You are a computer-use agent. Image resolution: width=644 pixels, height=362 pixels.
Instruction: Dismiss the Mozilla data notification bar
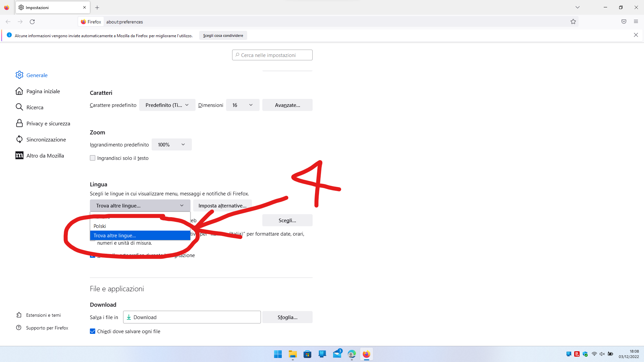[636, 35]
